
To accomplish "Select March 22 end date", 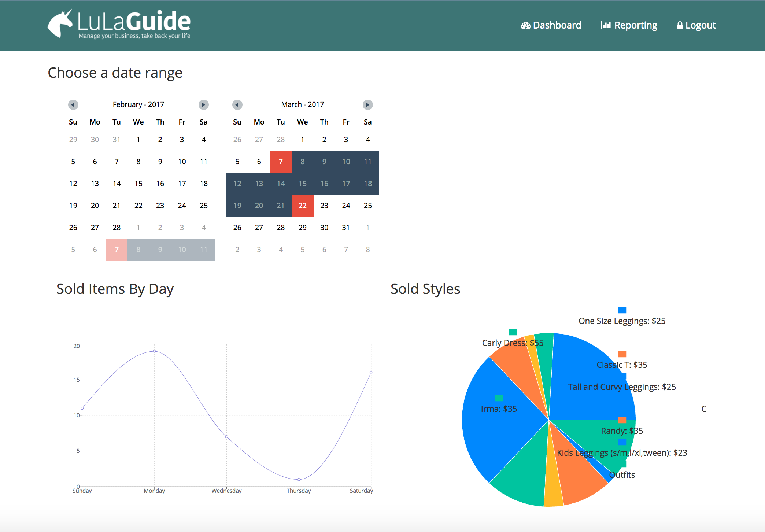I will [x=302, y=206].
